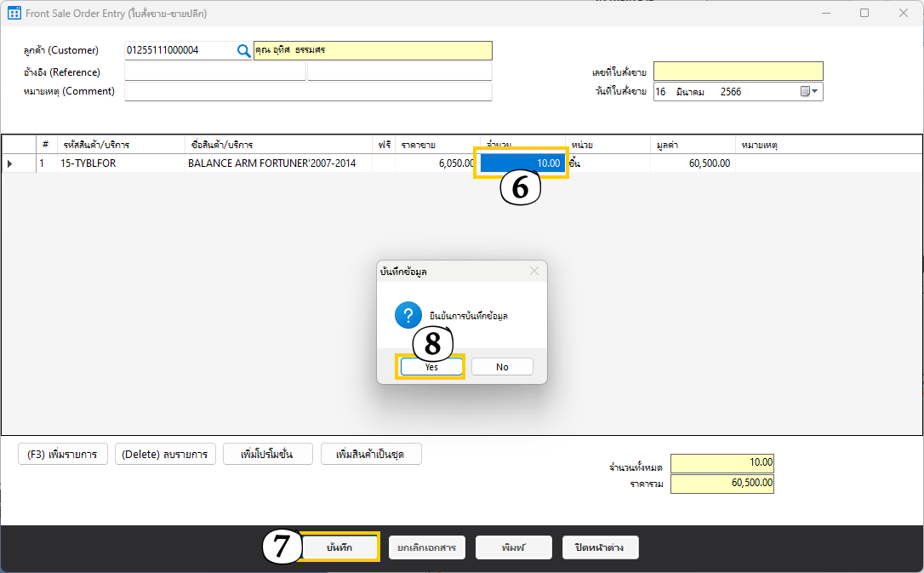Click the sale order number field
This screenshot has height=573, width=924.
coord(738,72)
